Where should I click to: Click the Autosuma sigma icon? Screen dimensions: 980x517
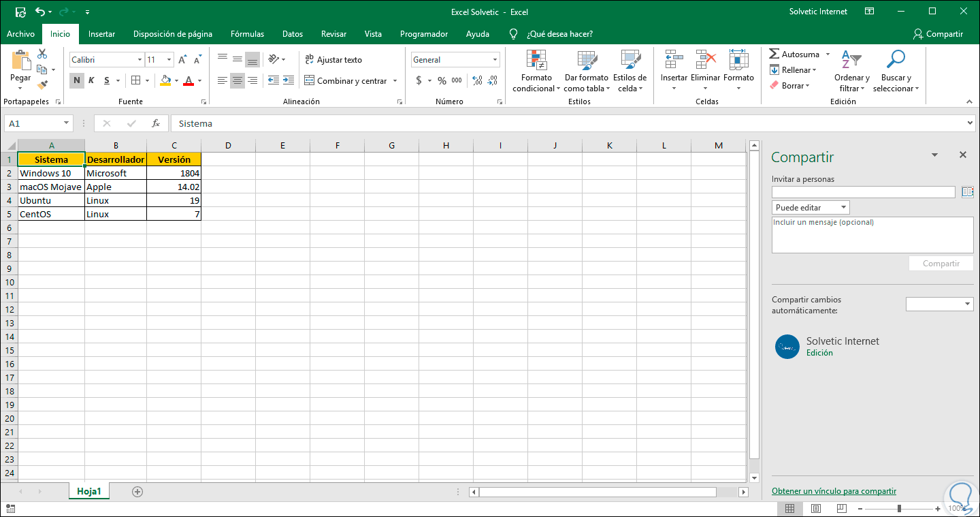pyautogui.click(x=774, y=54)
